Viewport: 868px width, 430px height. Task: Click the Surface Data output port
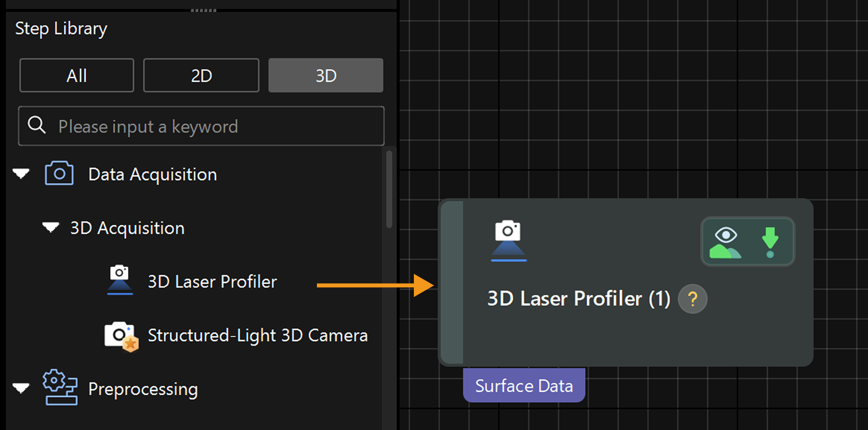[x=524, y=386]
